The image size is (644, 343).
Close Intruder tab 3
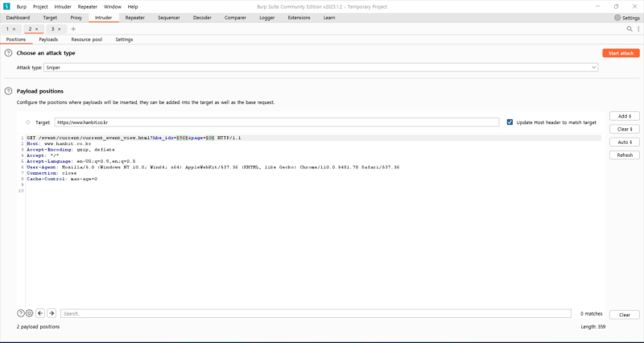59,29
